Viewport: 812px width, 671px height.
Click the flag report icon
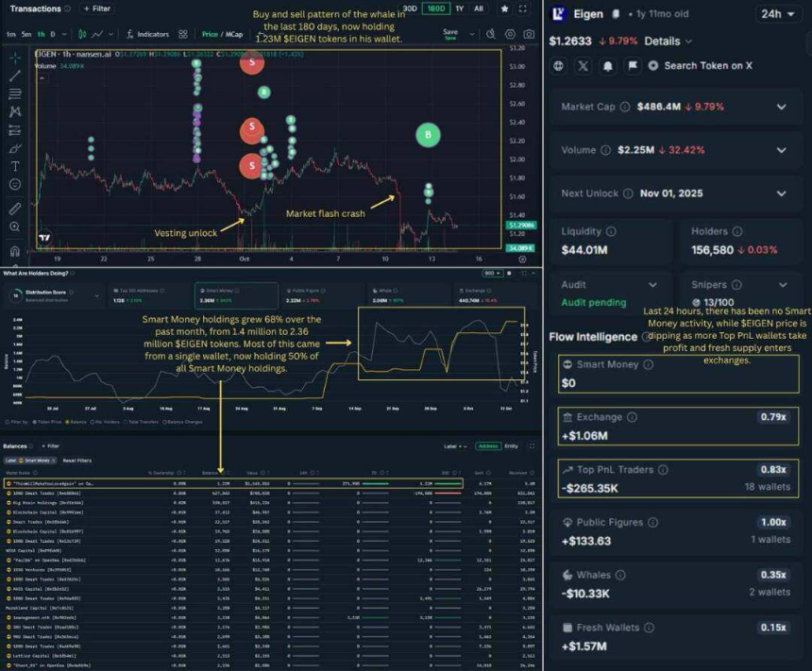631,66
